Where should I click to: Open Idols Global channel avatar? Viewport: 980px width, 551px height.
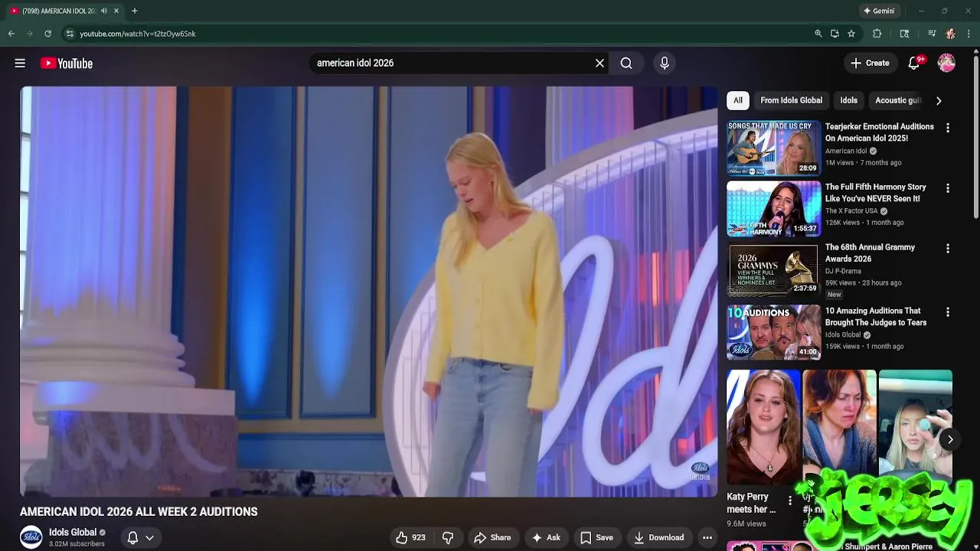(31, 537)
